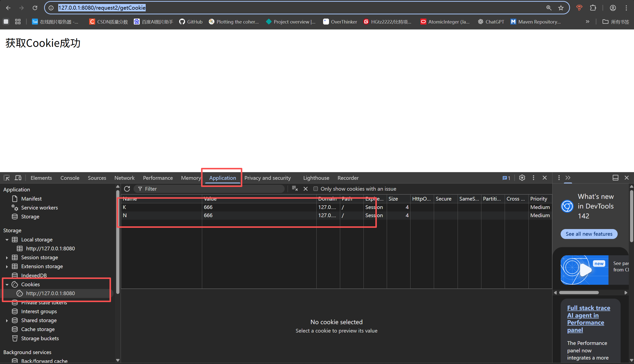Screen dimensions: 634x364
Task: Switch to the Network tab
Action: pyautogui.click(x=124, y=178)
